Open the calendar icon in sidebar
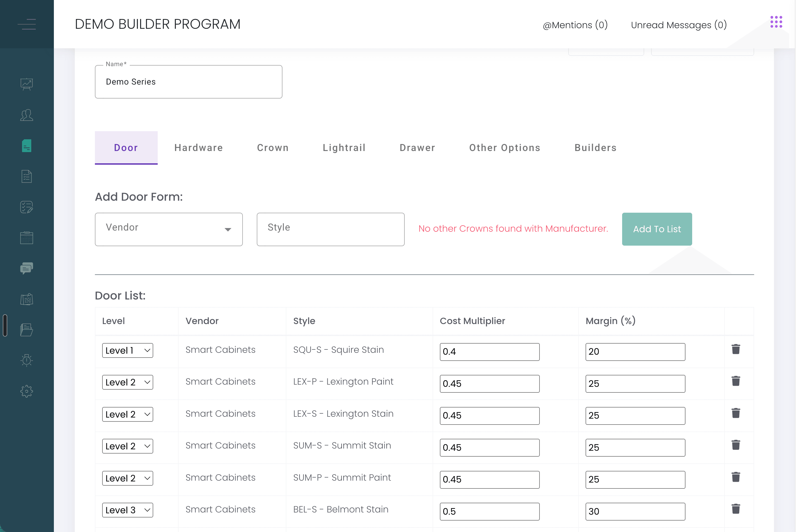This screenshot has width=796, height=532. coord(27,238)
